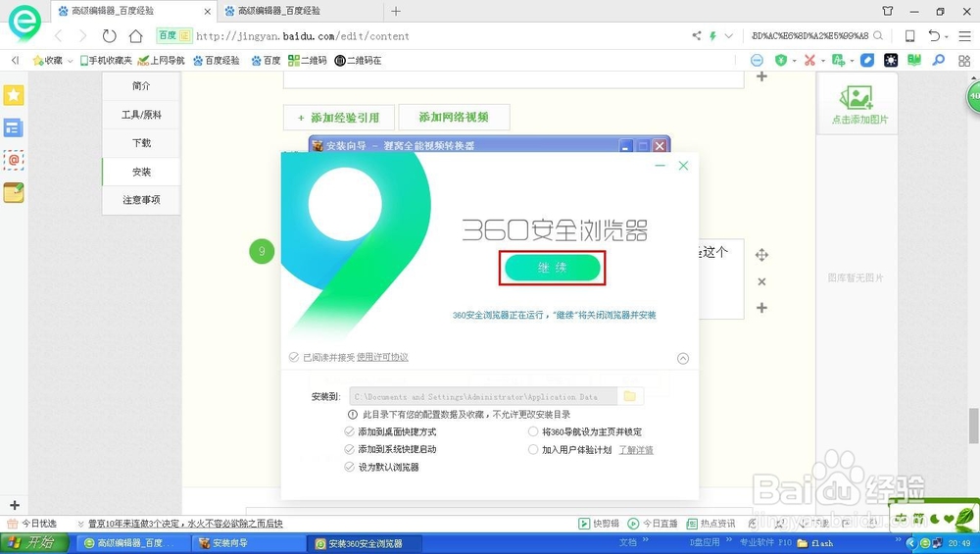Enable 加入用户体验计划 option
Viewport: 980px width, 554px height.
[533, 449]
